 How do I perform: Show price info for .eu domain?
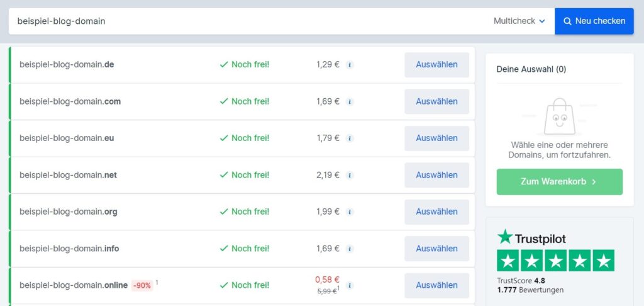pyautogui.click(x=350, y=138)
